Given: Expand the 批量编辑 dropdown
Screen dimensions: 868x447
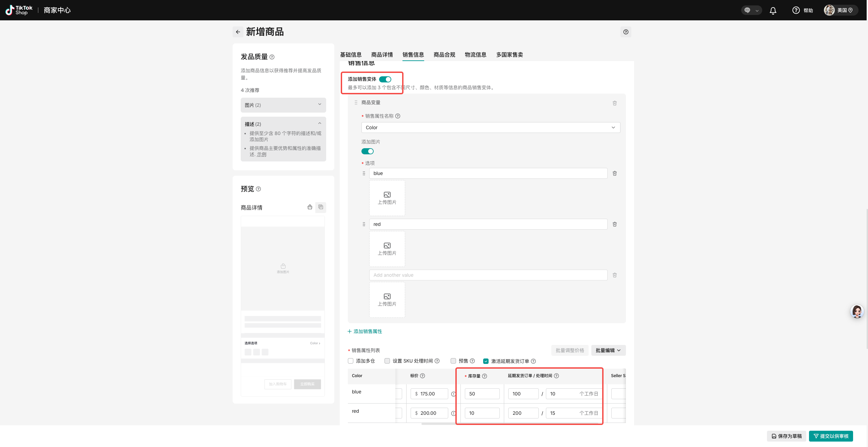Looking at the screenshot, I should [608, 350].
